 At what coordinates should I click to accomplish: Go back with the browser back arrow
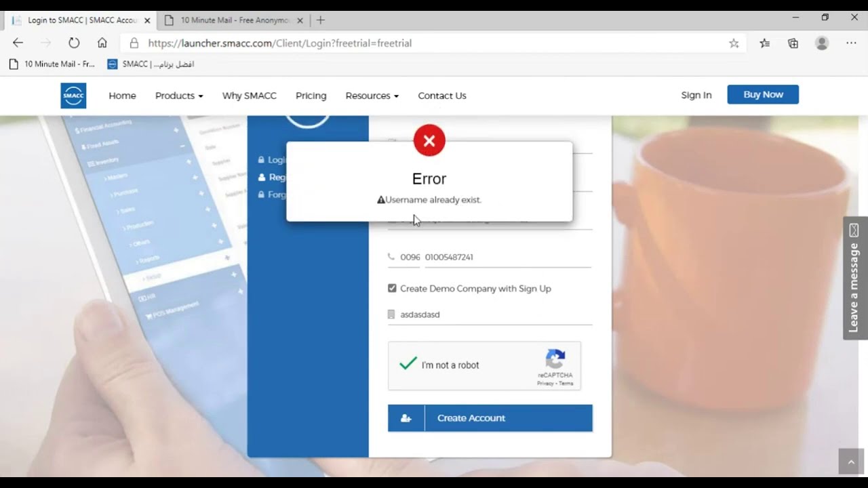coord(18,43)
